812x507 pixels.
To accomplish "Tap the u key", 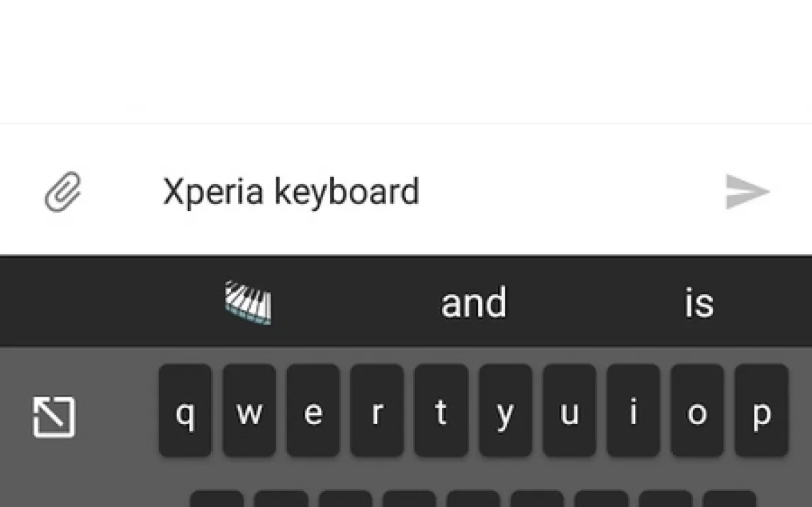I will (570, 411).
